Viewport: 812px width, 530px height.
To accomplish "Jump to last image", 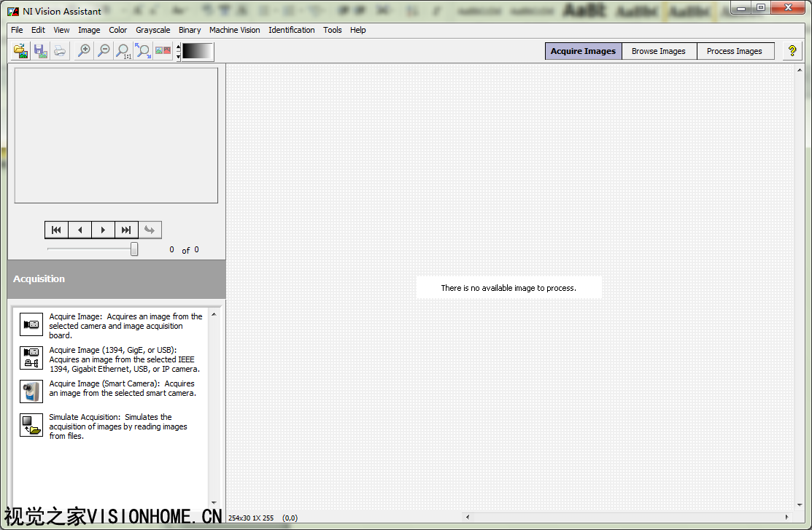I will pos(126,230).
